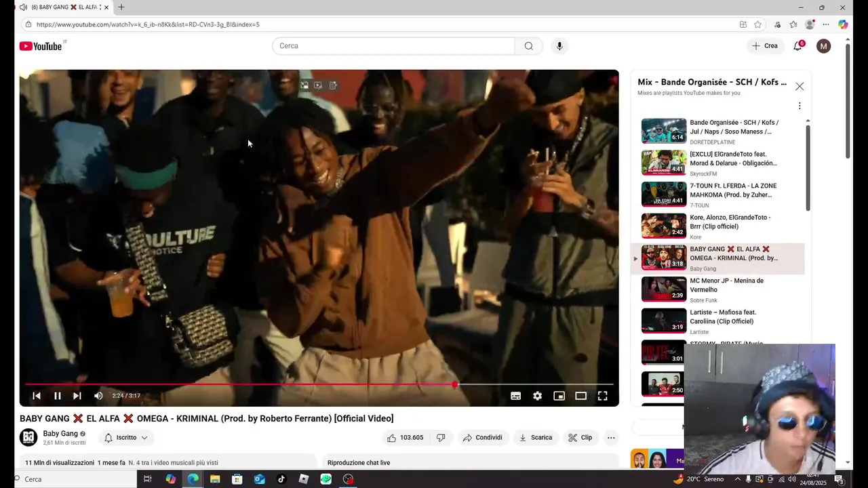View site information lock icon

click(x=28, y=24)
